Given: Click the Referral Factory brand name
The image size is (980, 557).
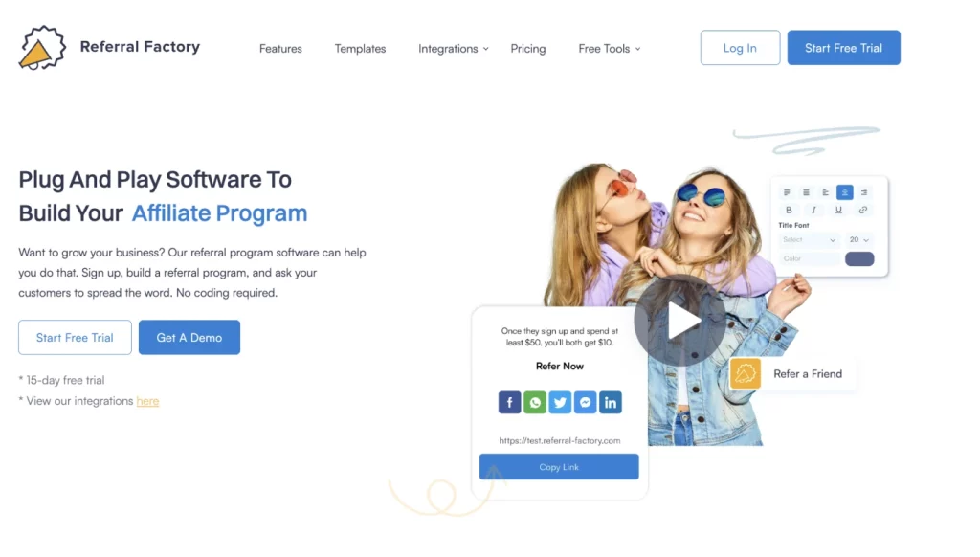Looking at the screenshot, I should click(x=140, y=47).
